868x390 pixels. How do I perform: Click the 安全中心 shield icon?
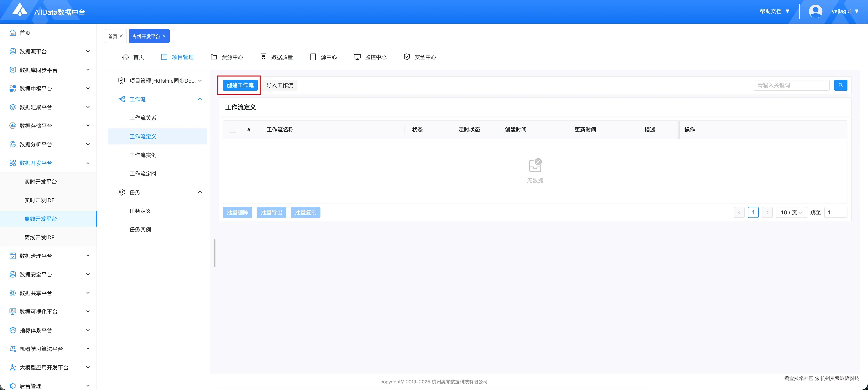pyautogui.click(x=407, y=57)
